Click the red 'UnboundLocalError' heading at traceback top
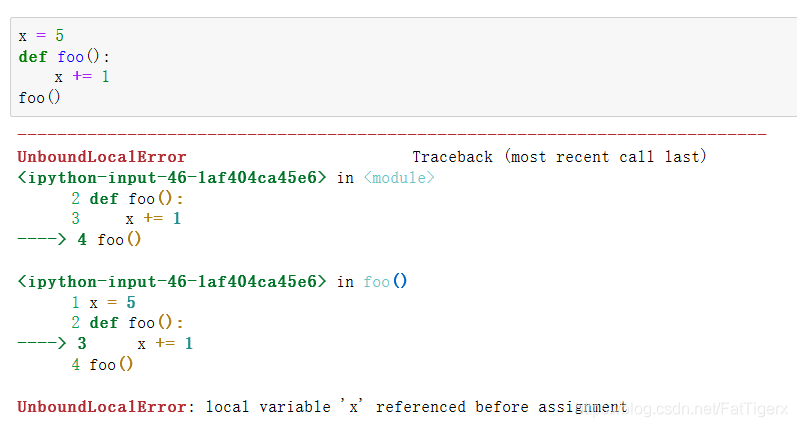Screen dimensions: 797x427 (x=102, y=157)
